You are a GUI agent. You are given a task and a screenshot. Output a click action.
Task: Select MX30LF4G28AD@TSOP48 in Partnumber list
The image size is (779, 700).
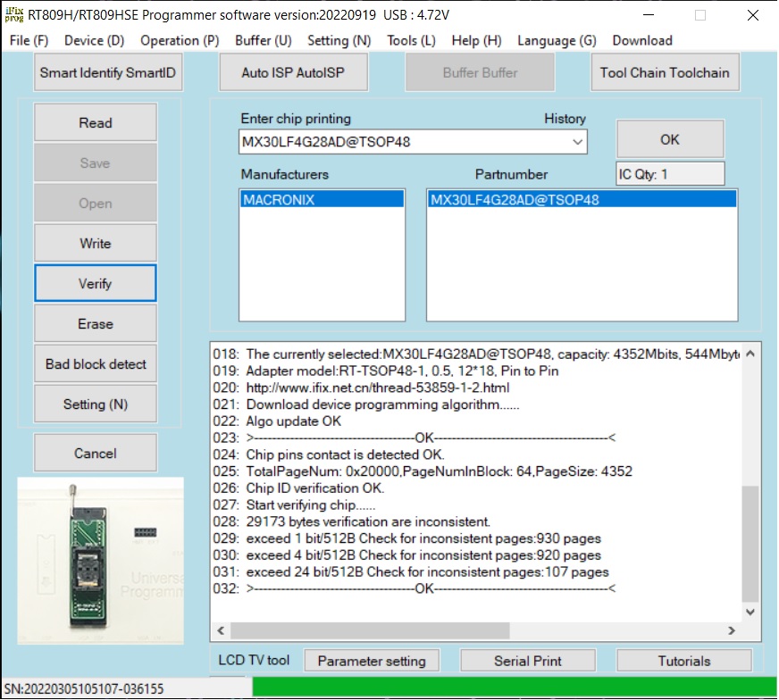coord(582,200)
